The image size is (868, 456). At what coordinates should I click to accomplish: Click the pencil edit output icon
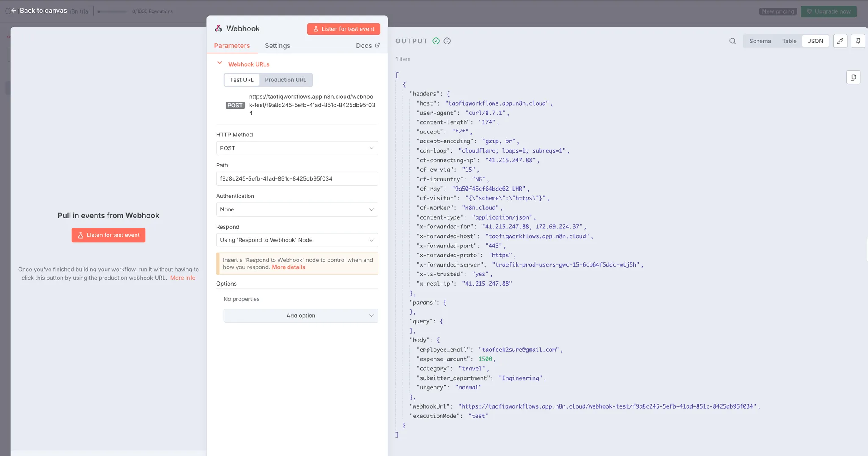(x=840, y=41)
